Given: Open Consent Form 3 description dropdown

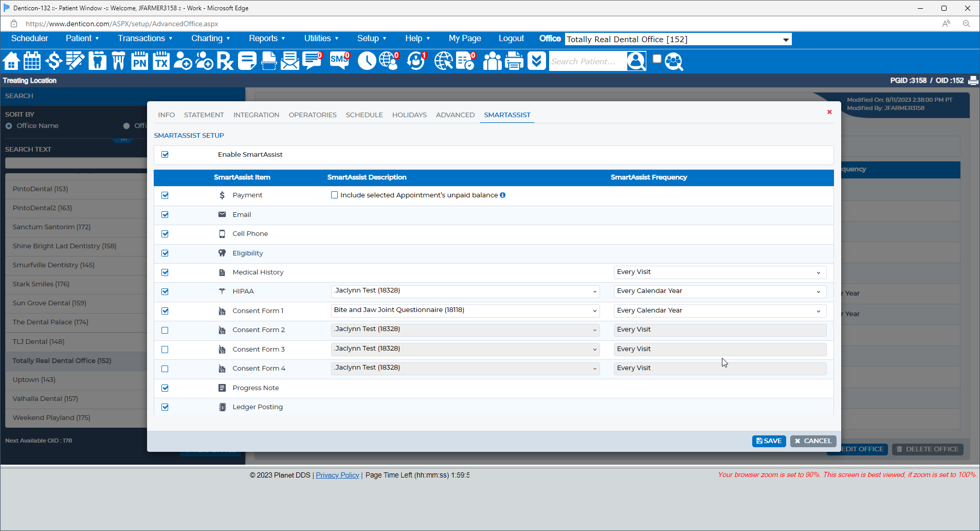Looking at the screenshot, I should click(465, 349).
